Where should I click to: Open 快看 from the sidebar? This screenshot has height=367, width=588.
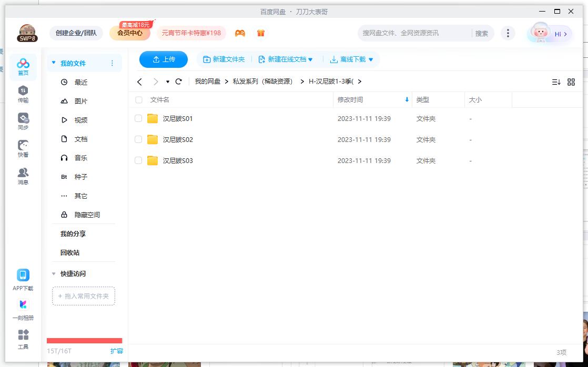[x=23, y=148]
